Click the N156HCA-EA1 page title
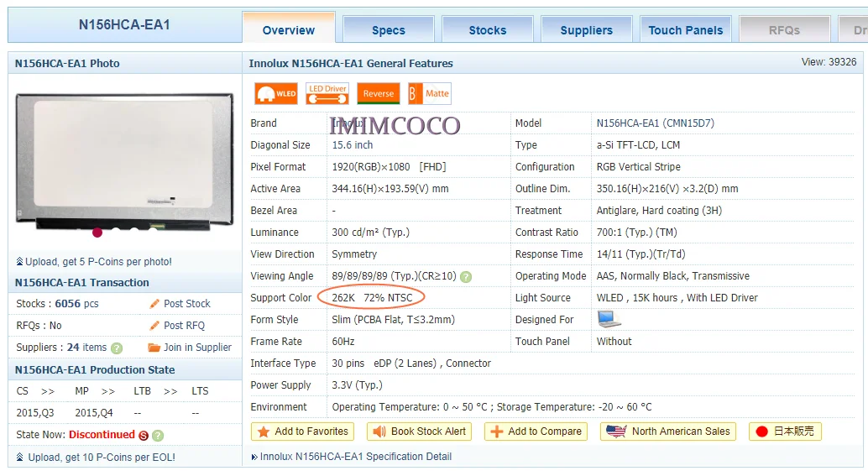This screenshot has width=868, height=476. click(x=124, y=25)
